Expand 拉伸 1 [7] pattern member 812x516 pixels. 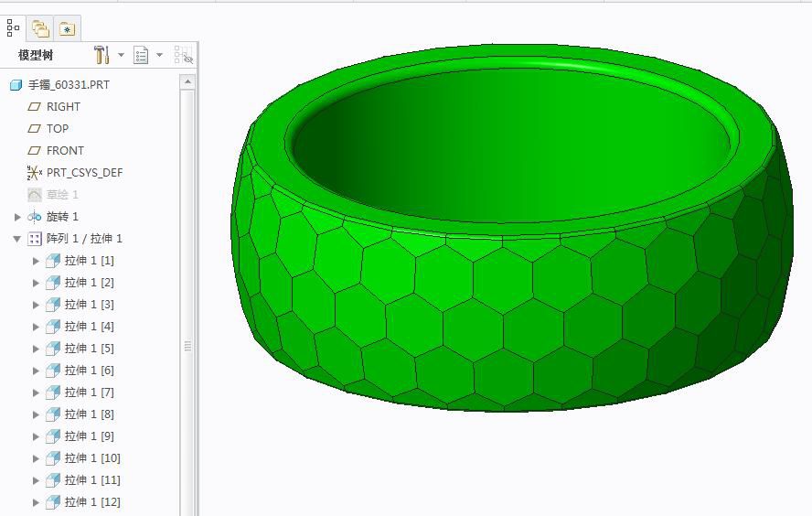point(36,392)
